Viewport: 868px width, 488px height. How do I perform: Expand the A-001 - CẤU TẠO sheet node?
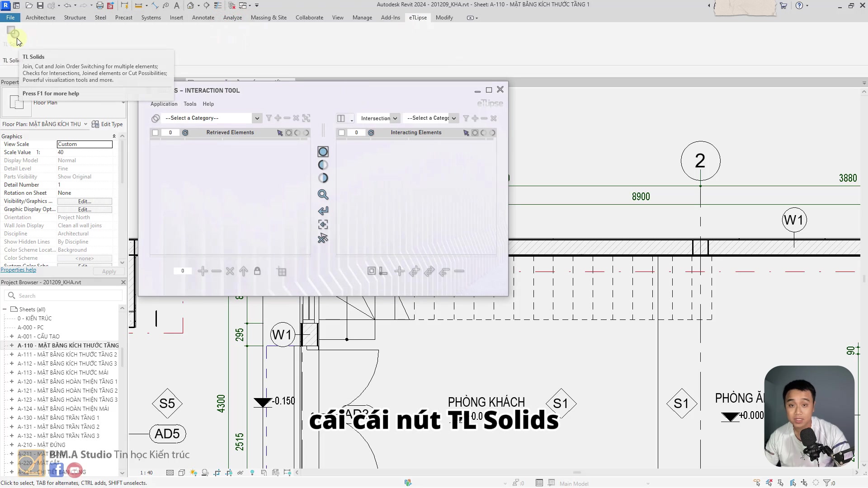pyautogui.click(x=12, y=336)
